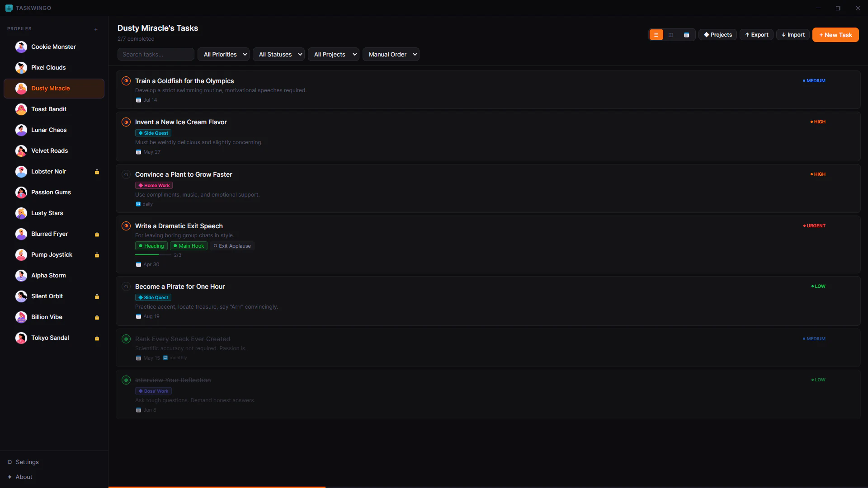
Task: Toggle status of Write a Dramatic Exit Speech
Action: (x=126, y=226)
